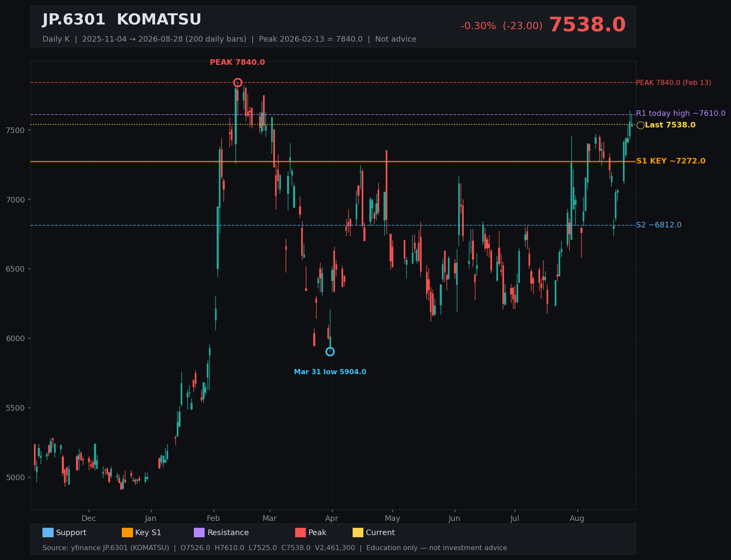Click the 'Jul' x-axis label
Image resolution: width=731 pixels, height=560 pixels.
515,518
